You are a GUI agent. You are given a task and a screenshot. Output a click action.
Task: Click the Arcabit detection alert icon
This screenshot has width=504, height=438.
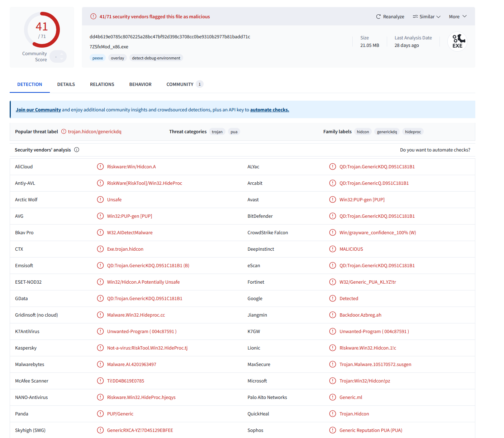[x=333, y=183]
